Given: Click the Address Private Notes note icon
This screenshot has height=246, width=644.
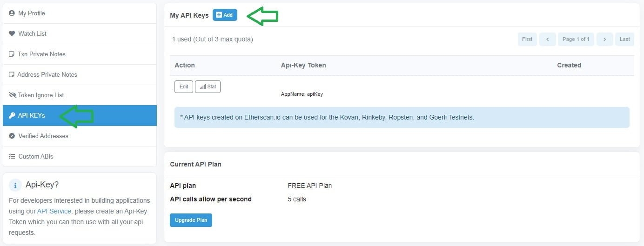Looking at the screenshot, I should coord(12,75).
